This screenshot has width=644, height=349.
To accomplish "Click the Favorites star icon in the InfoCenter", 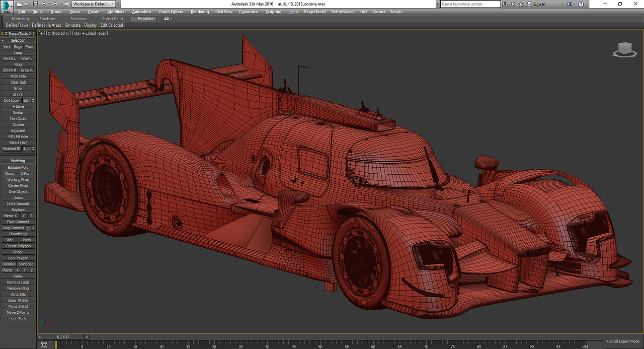I will [521, 4].
